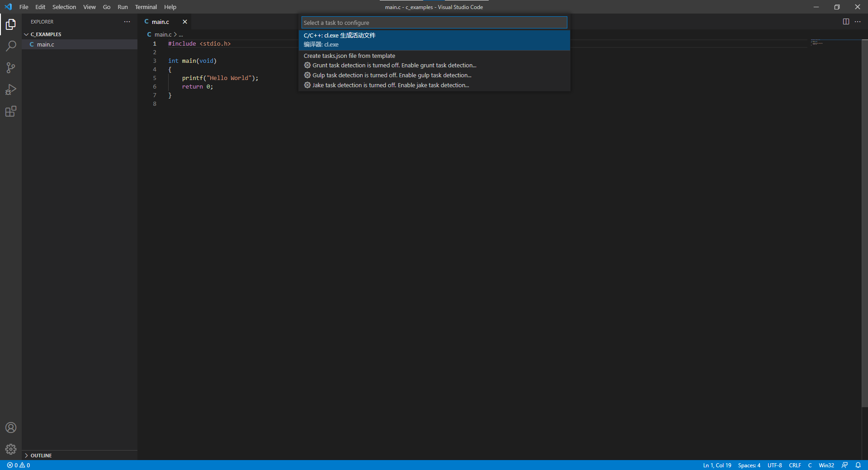Open the File menu
The image size is (868, 470).
click(x=24, y=7)
